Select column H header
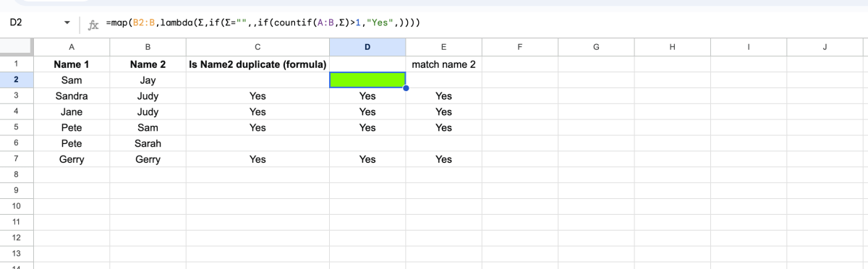Viewport: 868px width, 269px height. [672, 48]
